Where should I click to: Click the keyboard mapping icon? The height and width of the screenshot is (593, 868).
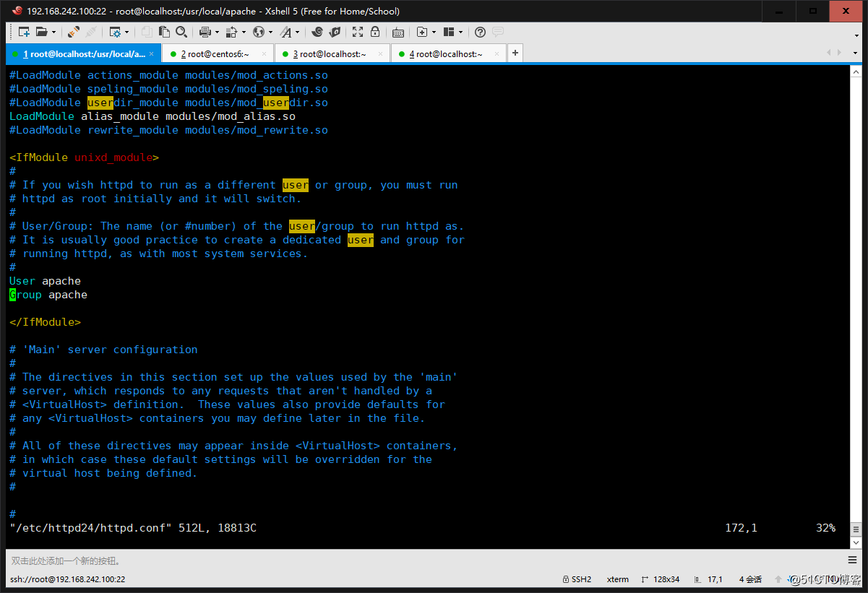398,32
